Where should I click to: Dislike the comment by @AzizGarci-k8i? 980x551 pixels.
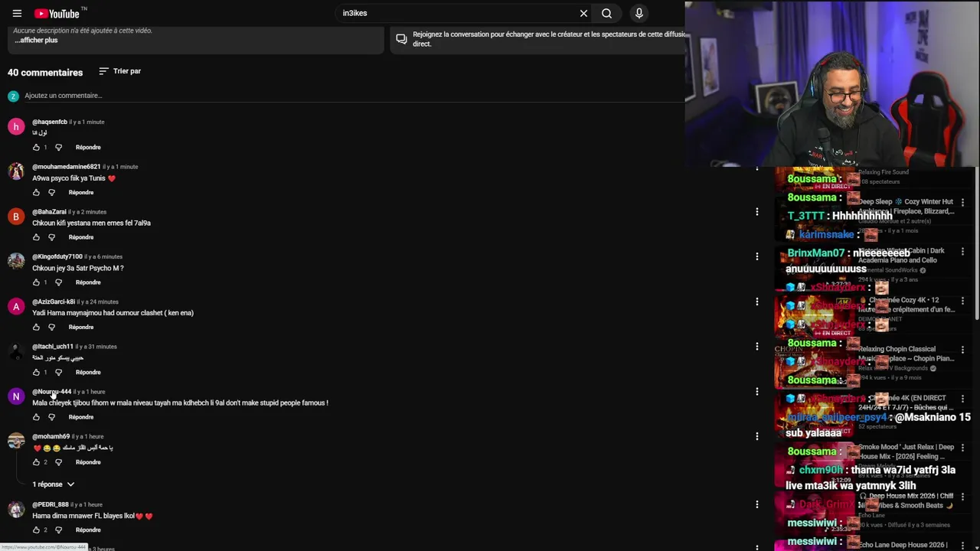point(51,327)
